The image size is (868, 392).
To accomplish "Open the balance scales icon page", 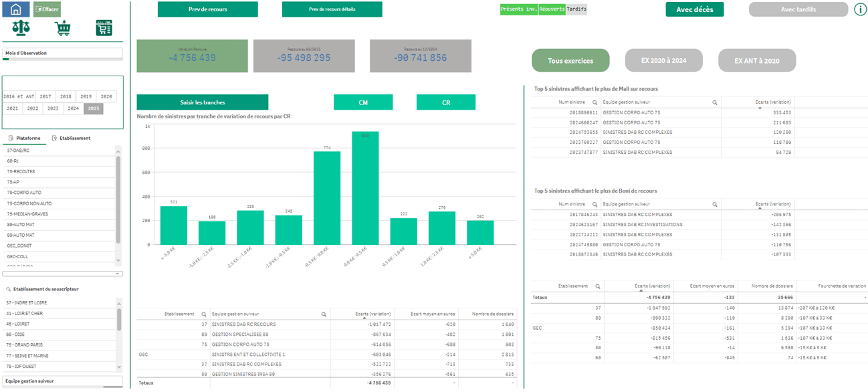I will coord(21,28).
